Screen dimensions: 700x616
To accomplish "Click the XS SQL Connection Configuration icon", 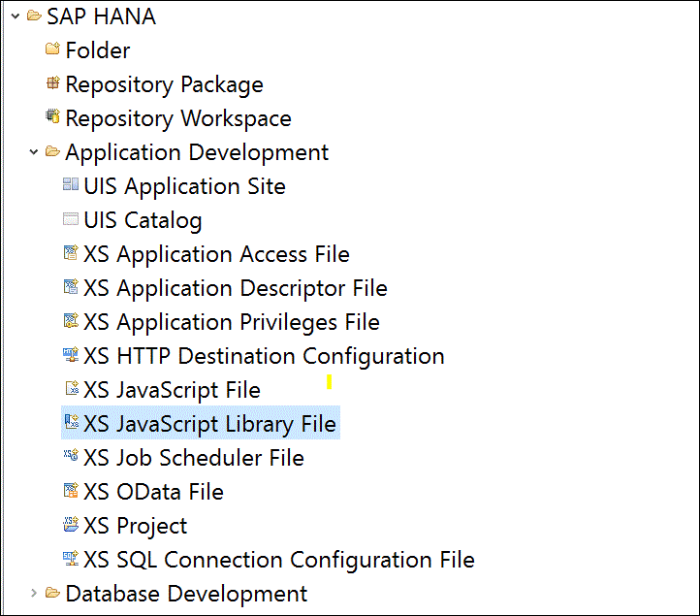I will pyautogui.click(x=70, y=560).
